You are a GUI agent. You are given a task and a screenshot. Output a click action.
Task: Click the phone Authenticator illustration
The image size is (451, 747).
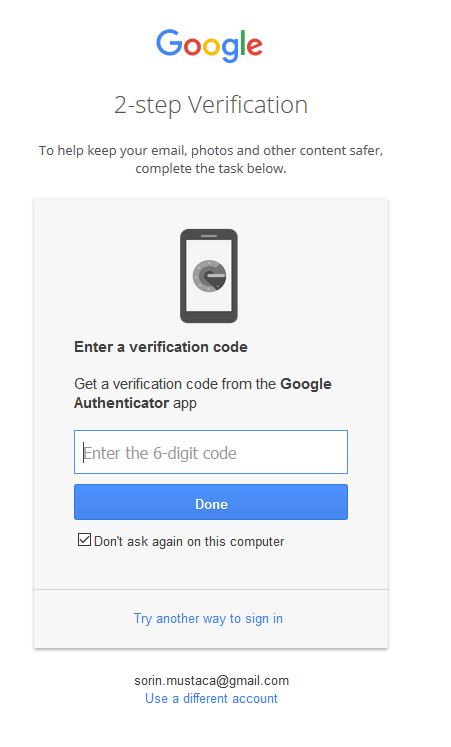pyautogui.click(x=209, y=276)
